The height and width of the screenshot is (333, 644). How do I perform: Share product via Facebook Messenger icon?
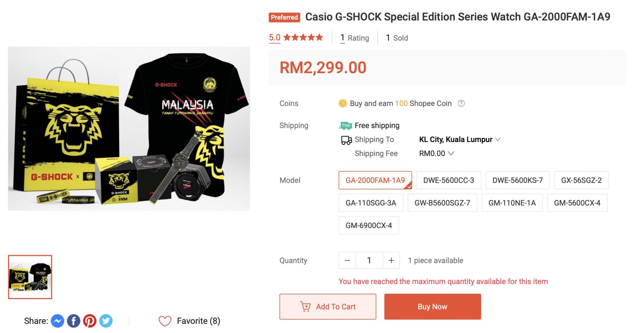(x=57, y=321)
